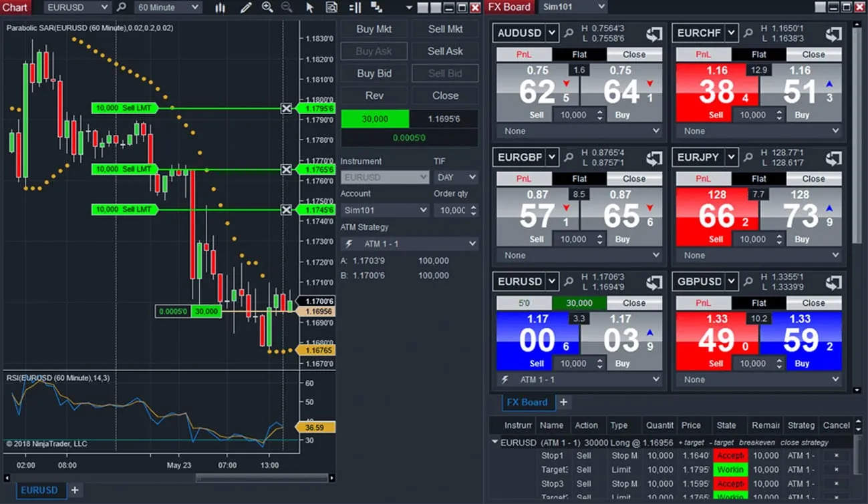Open the Data Box icon
The height and width of the screenshot is (504, 868).
click(x=332, y=7)
